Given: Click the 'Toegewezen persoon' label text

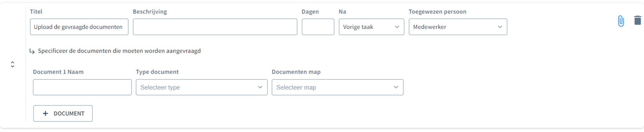Looking at the screenshot, I should click(x=437, y=12).
